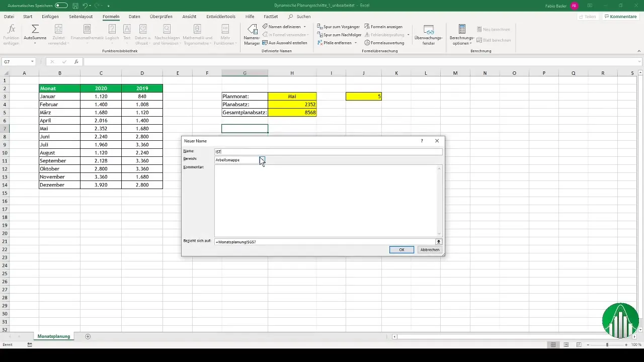Click the collapse dialog icon beside Bezieht sich auf
The image size is (644, 362).
439,242
